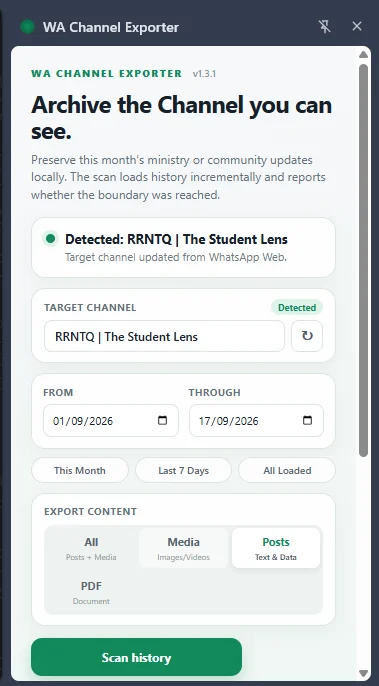Apply the All Loaded preset
Image resolution: width=379 pixels, height=686 pixels.
click(287, 471)
